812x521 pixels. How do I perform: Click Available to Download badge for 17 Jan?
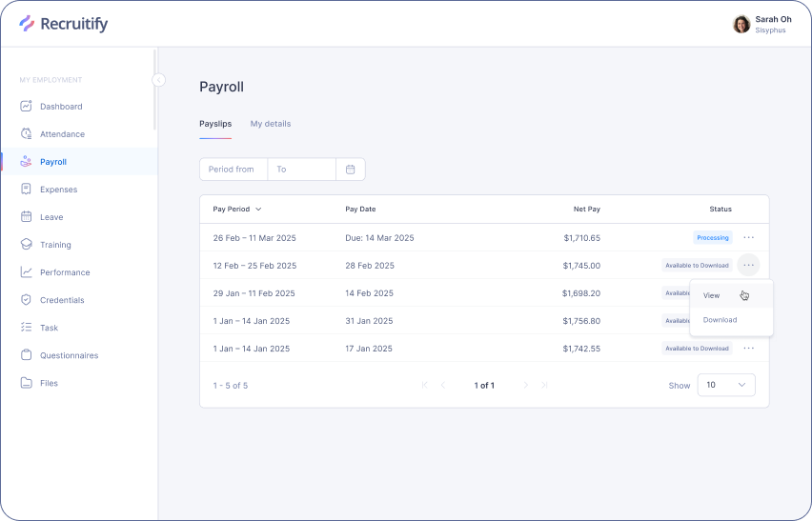697,349
